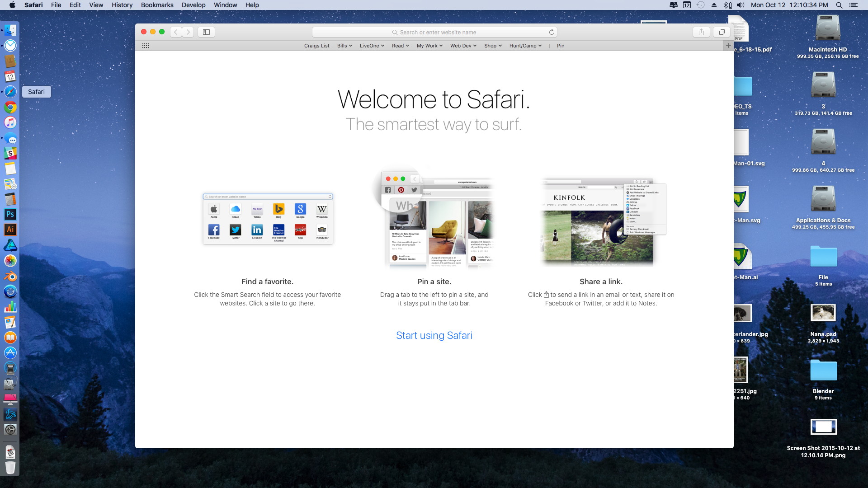Click the Search or enter website name field

coord(434,32)
